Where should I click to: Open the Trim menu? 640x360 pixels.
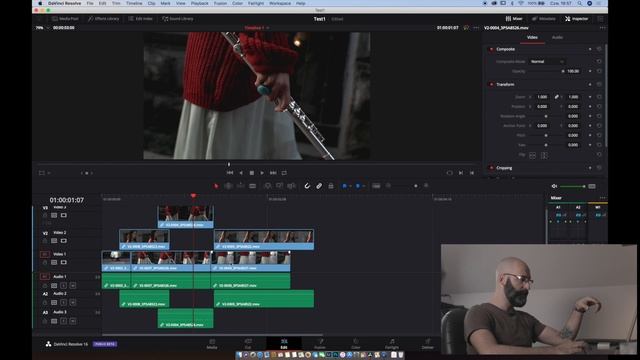point(116,3)
